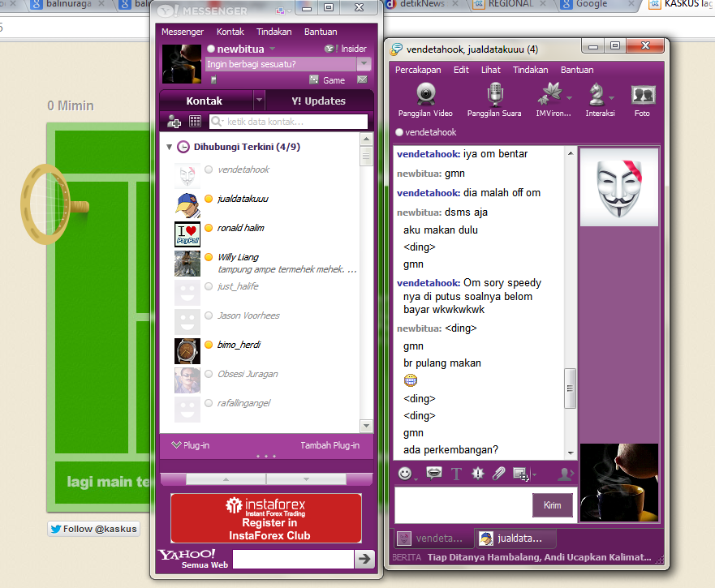Open the Kontak menu in Messenger
The width and height of the screenshot is (715, 588).
230,32
